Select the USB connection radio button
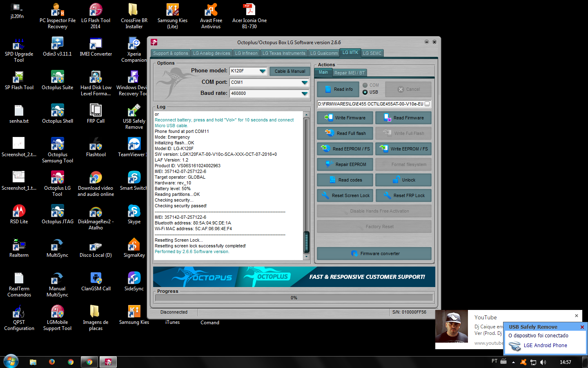Image resolution: width=588 pixels, height=368 pixels. (x=365, y=92)
